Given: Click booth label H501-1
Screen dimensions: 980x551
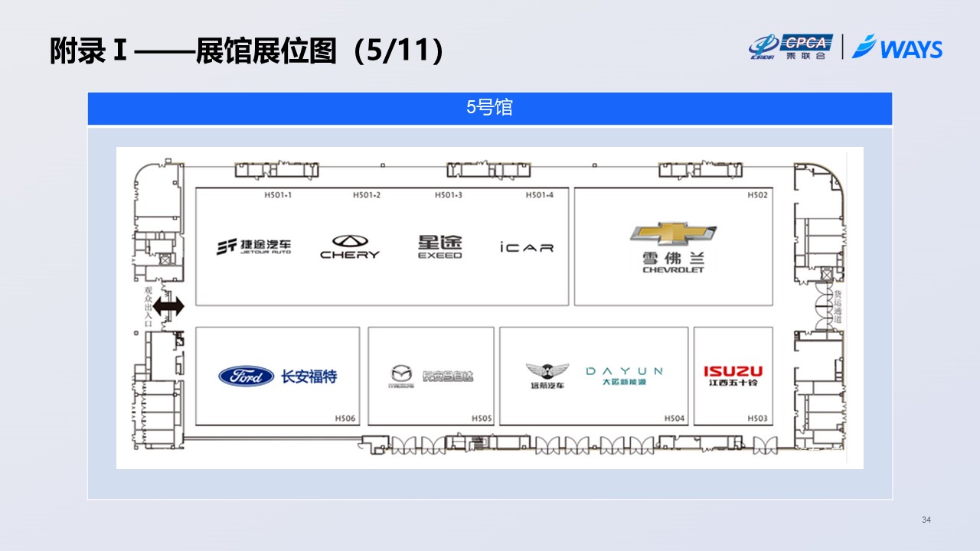Looking at the screenshot, I should (278, 195).
